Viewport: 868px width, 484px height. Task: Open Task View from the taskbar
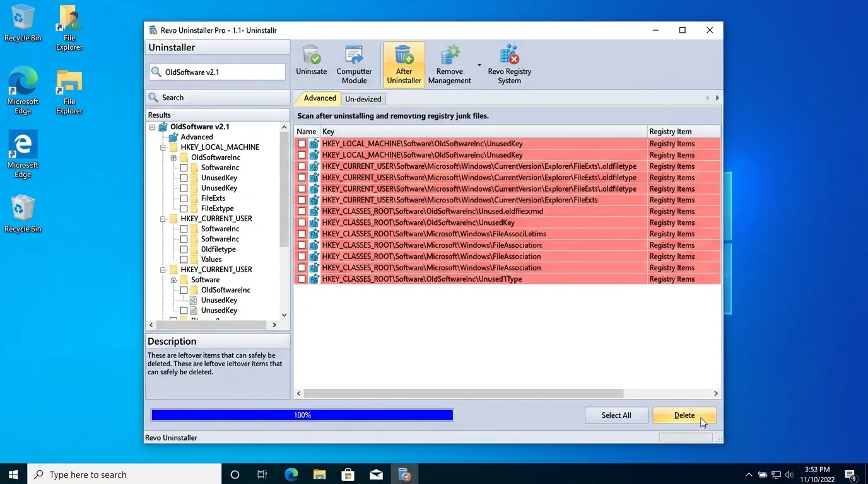[x=262, y=475]
